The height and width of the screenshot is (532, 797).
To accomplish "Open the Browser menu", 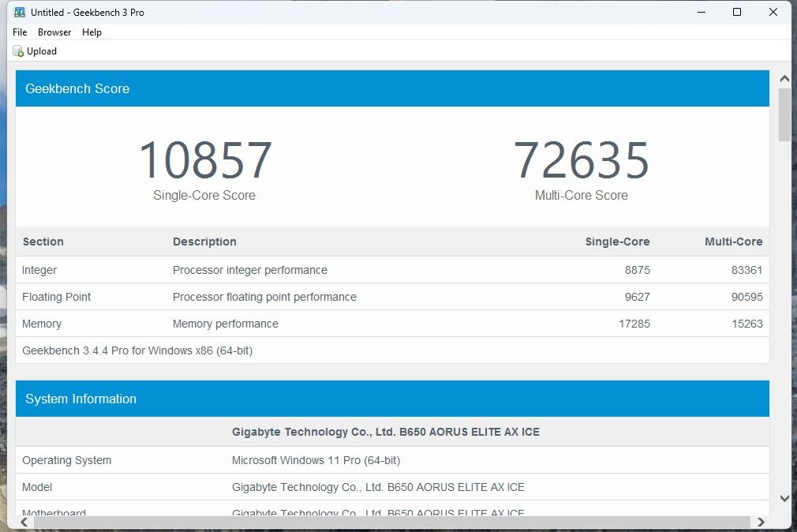I will point(54,32).
